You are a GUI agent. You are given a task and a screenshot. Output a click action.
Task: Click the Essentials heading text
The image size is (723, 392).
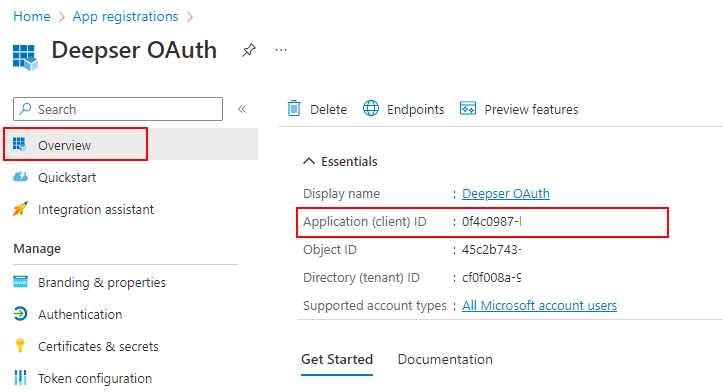pos(349,161)
